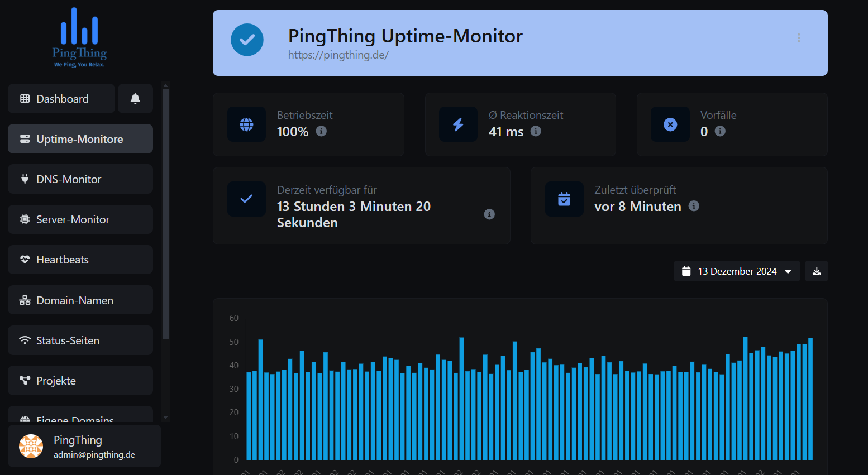Click the Dashboard grid icon
This screenshot has width=868, height=475.
pos(25,99)
